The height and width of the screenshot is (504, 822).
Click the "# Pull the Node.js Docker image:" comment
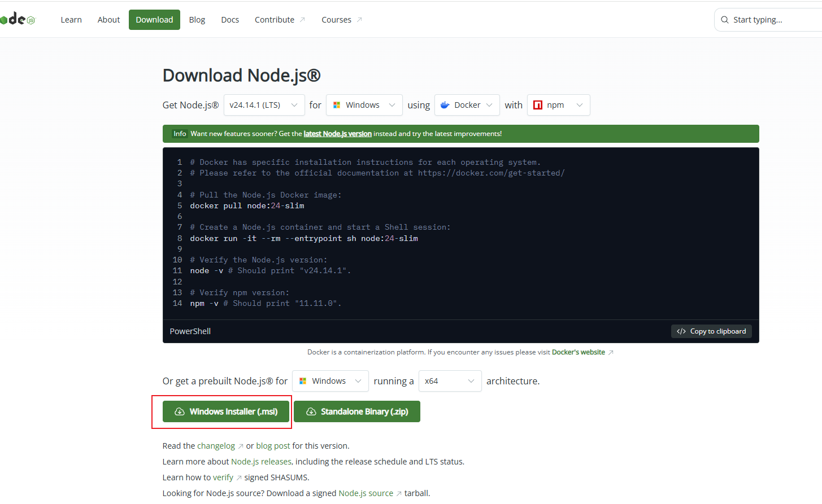tap(266, 195)
